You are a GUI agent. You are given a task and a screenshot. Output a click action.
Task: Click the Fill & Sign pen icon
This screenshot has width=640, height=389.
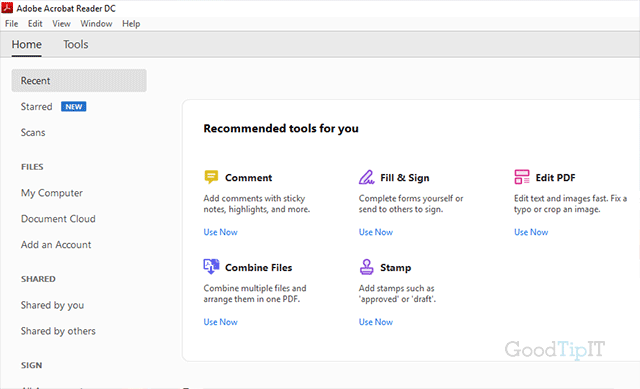(367, 177)
